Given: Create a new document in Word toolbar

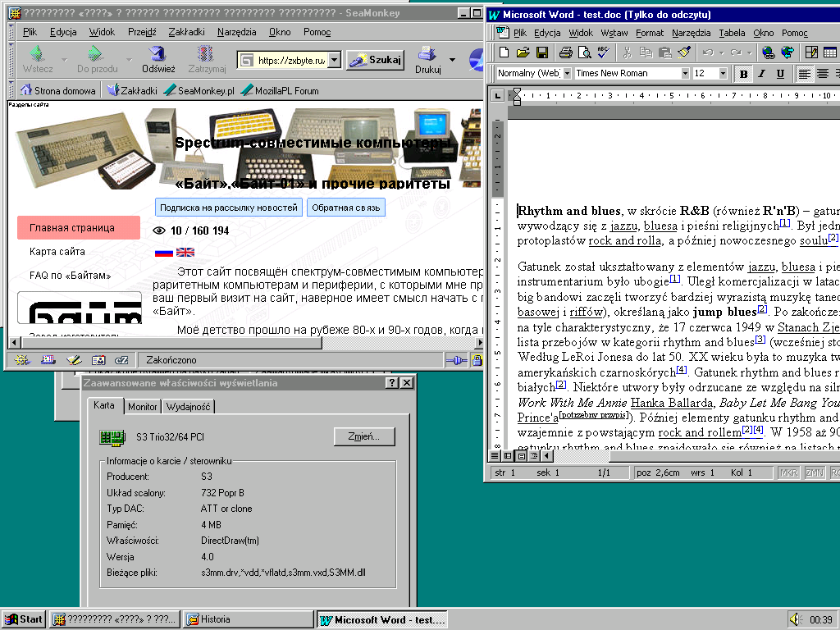Looking at the screenshot, I should coord(504,52).
